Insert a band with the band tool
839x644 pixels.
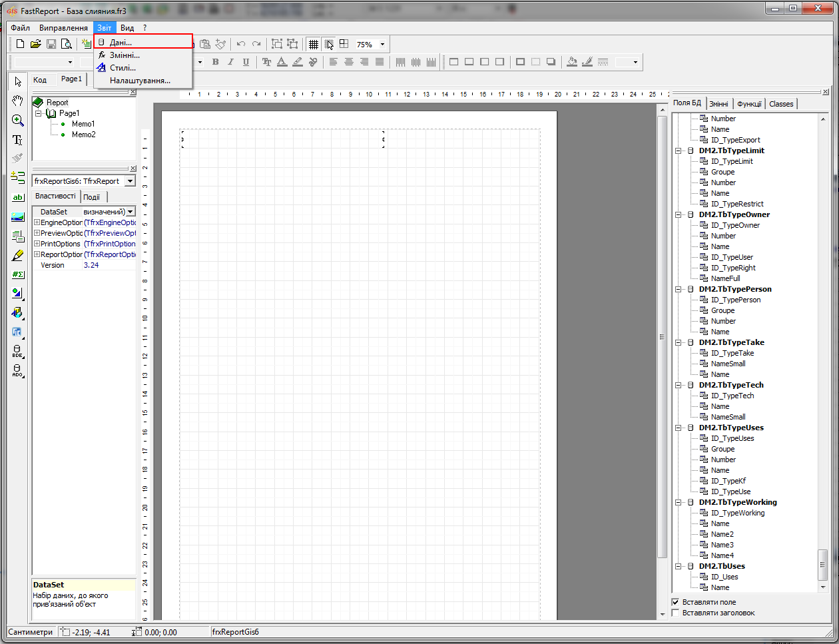[x=18, y=178]
